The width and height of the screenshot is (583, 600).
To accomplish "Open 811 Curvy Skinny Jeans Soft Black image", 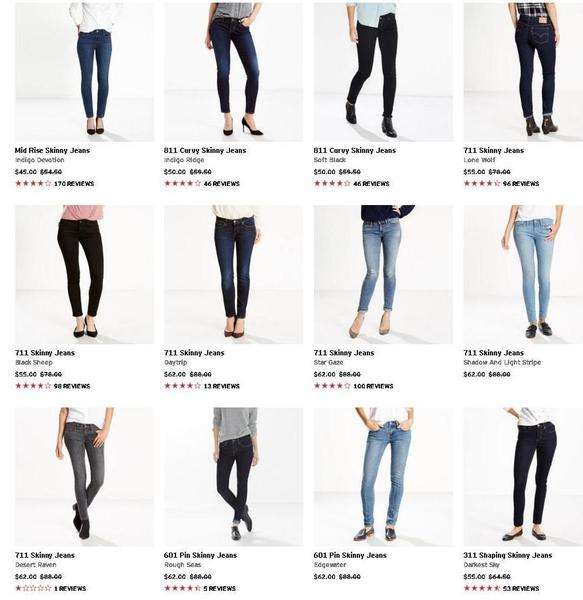I will click(x=383, y=72).
